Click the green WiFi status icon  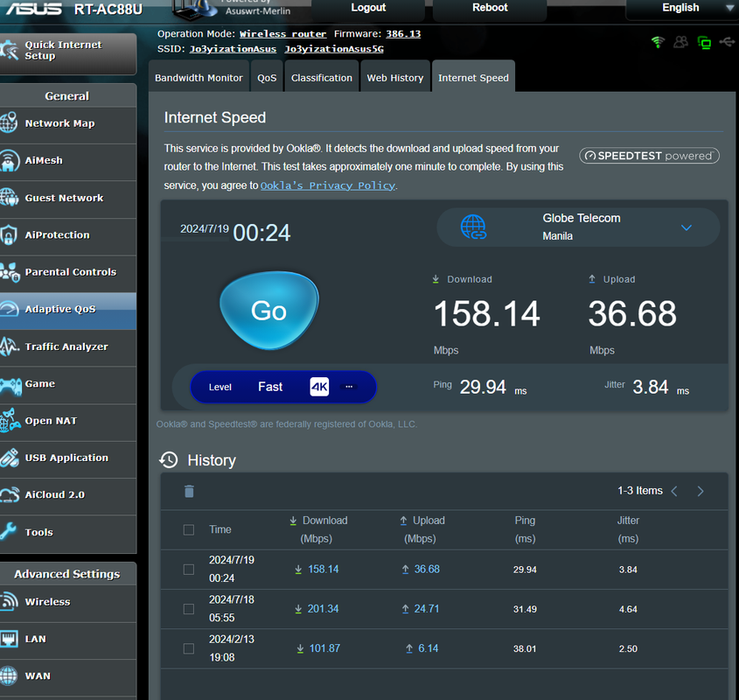click(x=658, y=43)
